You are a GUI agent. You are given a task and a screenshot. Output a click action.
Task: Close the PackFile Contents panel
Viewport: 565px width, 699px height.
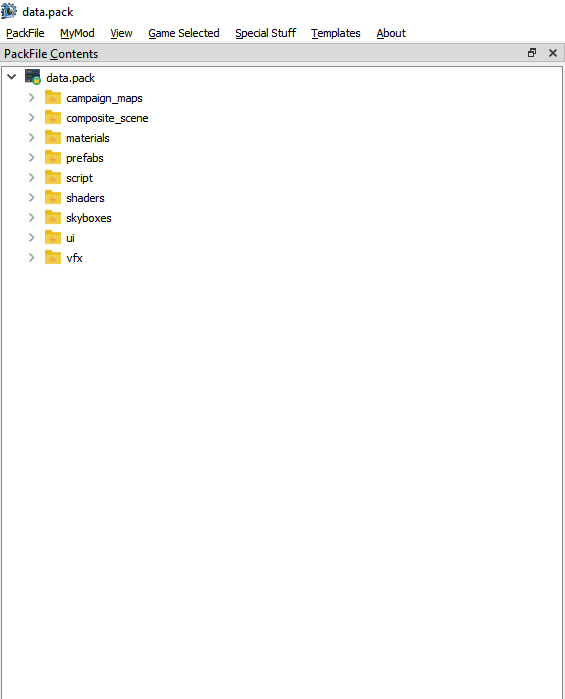pos(553,53)
